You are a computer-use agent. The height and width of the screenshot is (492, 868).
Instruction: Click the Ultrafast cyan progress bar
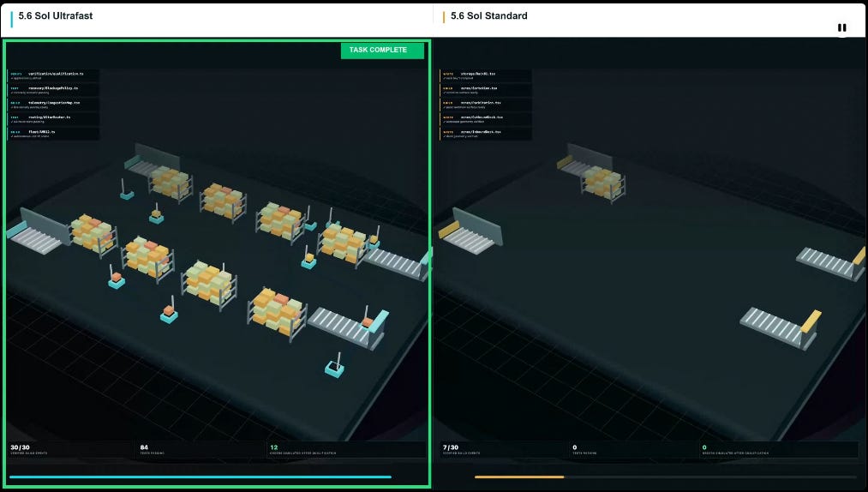[201, 477]
